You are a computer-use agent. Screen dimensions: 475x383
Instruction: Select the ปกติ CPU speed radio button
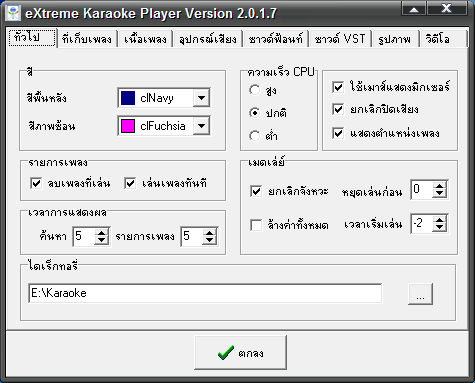click(x=255, y=113)
